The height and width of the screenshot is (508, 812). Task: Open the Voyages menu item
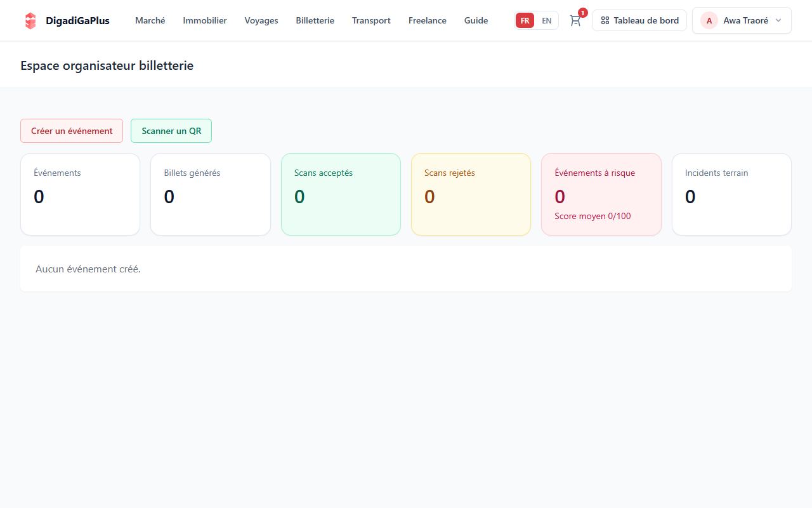[x=261, y=20]
